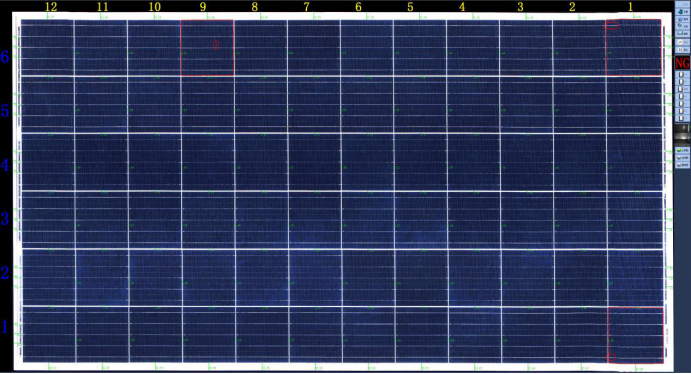Click the floppy-disk save icon button in sidebar

pos(682,33)
